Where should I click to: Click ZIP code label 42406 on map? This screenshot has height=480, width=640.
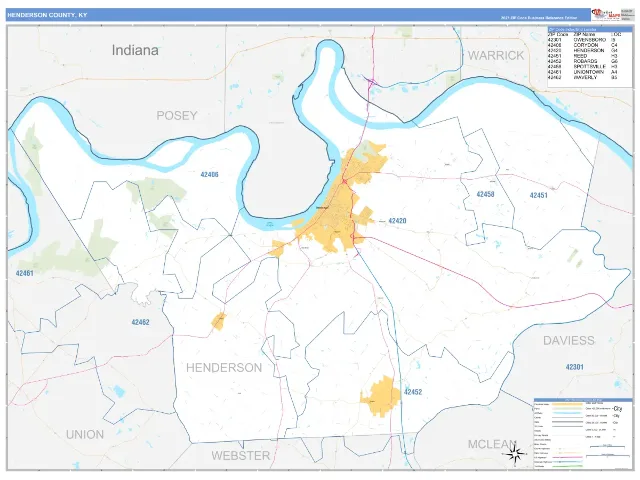click(x=209, y=175)
